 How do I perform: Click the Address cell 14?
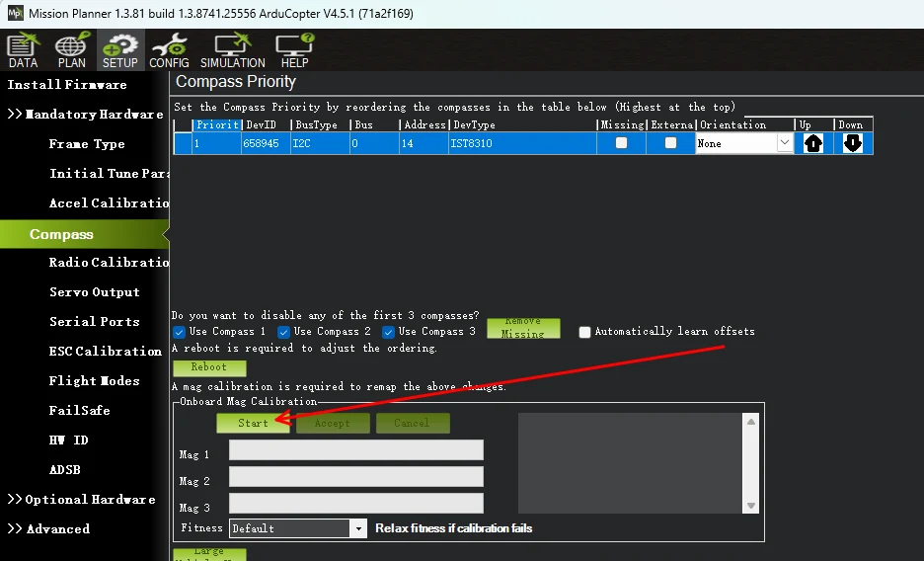tap(423, 143)
